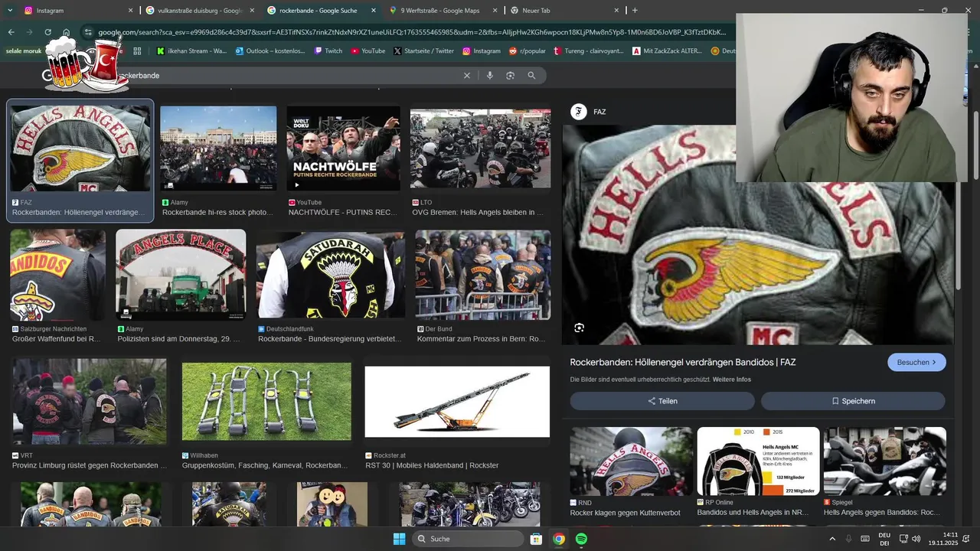The image size is (980, 551).
Task: Open the LTO OVG Bremen thumbnail
Action: tap(480, 148)
